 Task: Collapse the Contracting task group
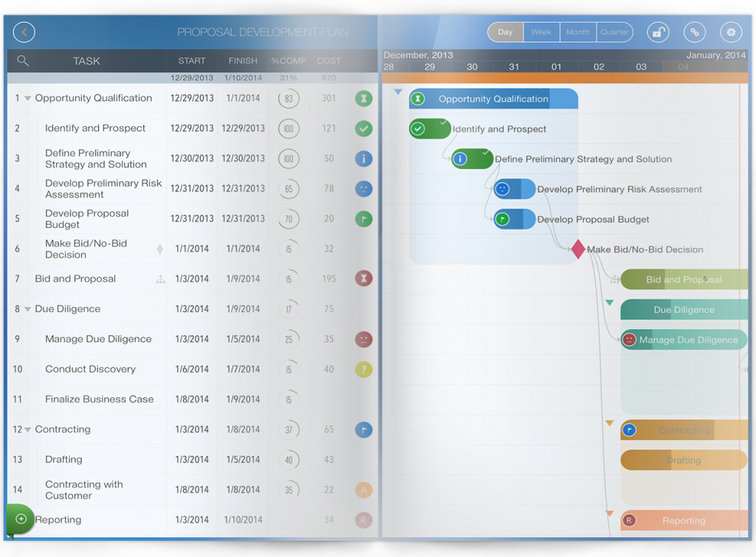27,429
